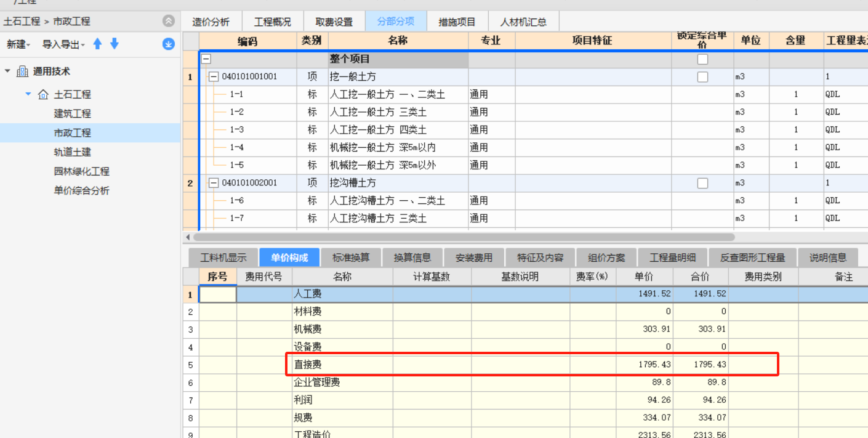This screenshot has width=868, height=438.
Task: Collapse the 土石工程 tree node
Action: pyautogui.click(x=28, y=94)
